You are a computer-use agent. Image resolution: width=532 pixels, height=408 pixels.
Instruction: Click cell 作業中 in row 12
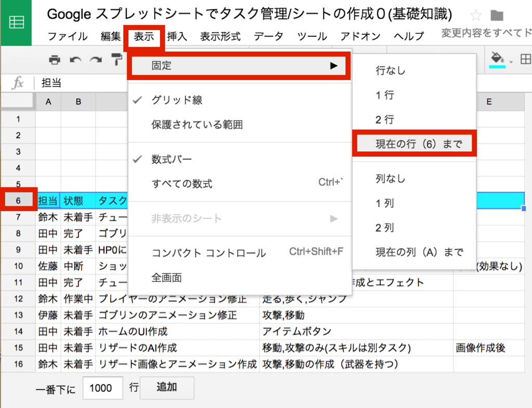(78, 299)
